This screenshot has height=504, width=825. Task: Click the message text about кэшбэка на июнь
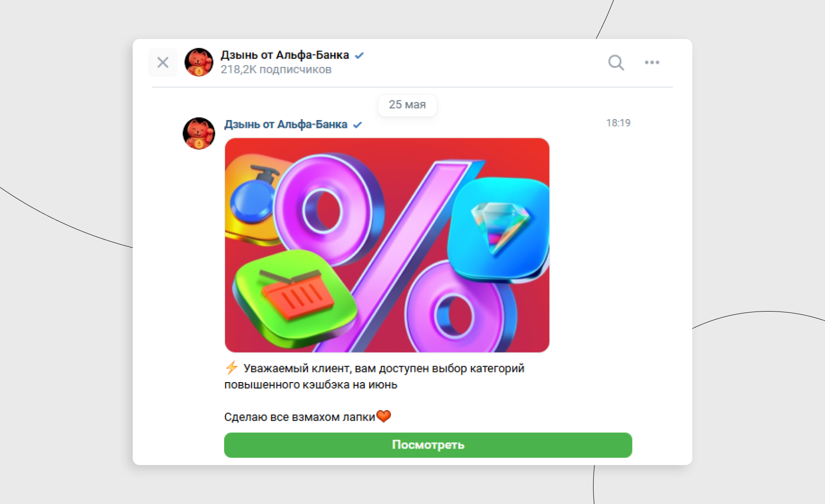click(x=374, y=376)
